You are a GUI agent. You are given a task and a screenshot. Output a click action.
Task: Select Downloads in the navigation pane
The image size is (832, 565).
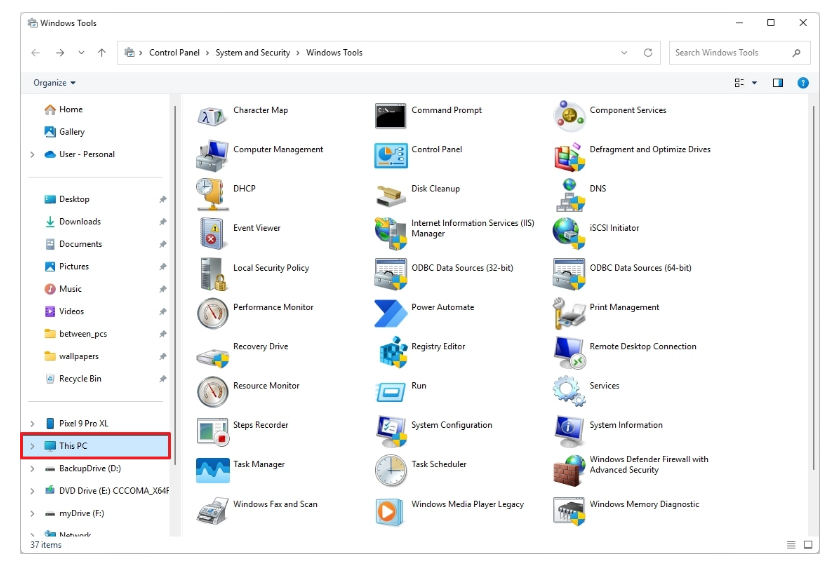(x=79, y=222)
